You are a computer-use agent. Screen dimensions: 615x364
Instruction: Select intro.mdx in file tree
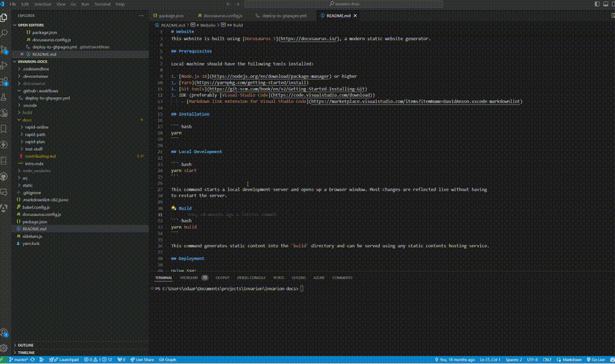34,164
